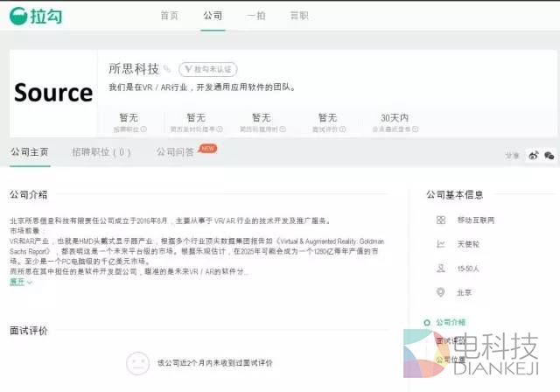Viewport: 560px width, 392px height.
Task: Share the company page to Weibo
Action: point(533,155)
